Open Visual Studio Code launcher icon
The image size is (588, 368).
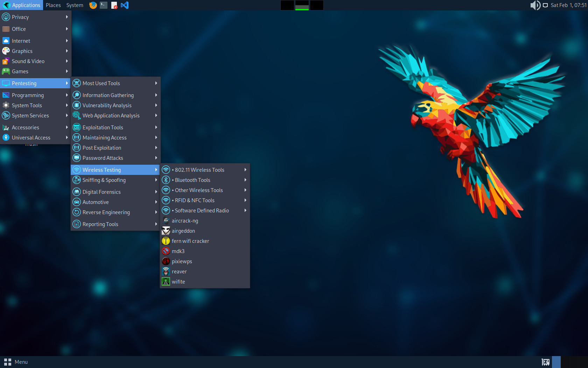click(x=125, y=5)
